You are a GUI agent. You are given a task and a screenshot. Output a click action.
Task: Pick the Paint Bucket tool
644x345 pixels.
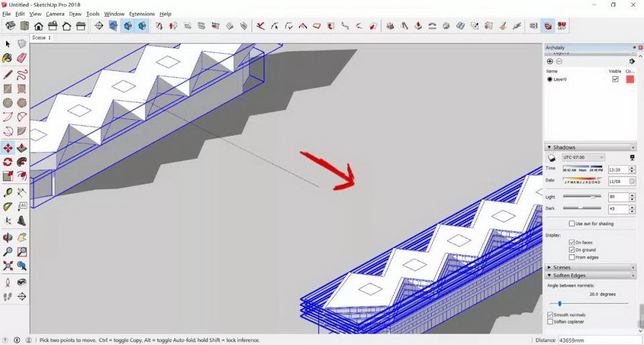coord(7,58)
